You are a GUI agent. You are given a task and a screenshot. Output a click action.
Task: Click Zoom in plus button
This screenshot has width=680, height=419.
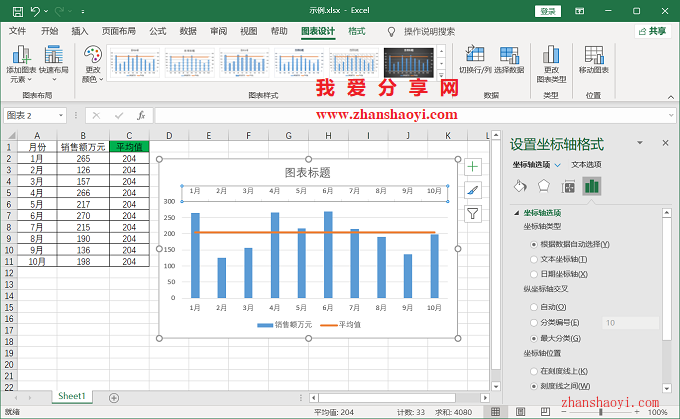pos(637,412)
